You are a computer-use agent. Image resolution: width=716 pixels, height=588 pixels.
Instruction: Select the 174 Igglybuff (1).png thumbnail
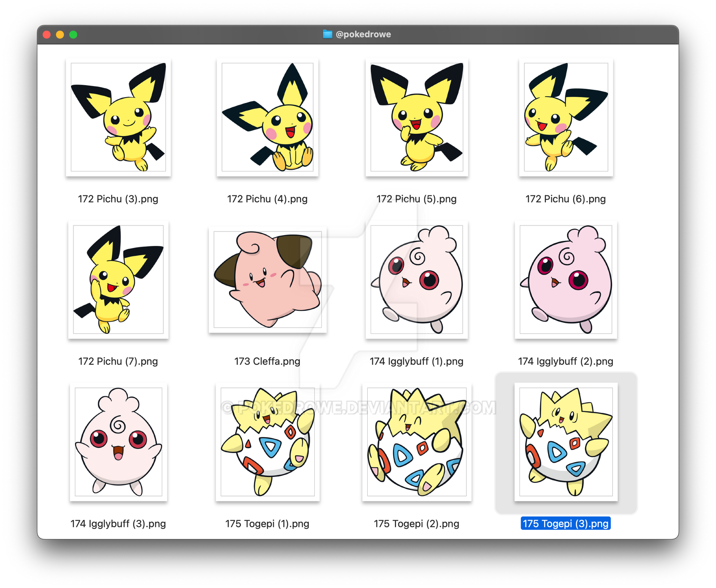point(417,279)
